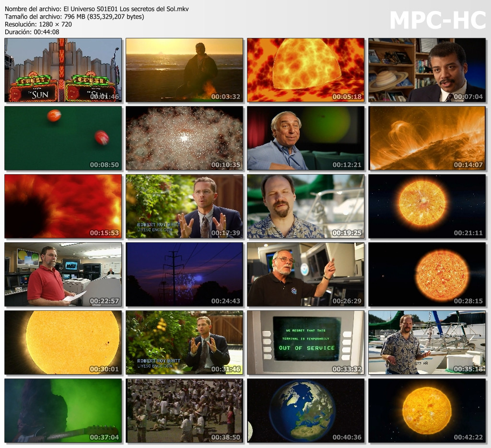Select the theater marquee thumbnail at 00:01:46
The image size is (491, 448).
coord(63,70)
